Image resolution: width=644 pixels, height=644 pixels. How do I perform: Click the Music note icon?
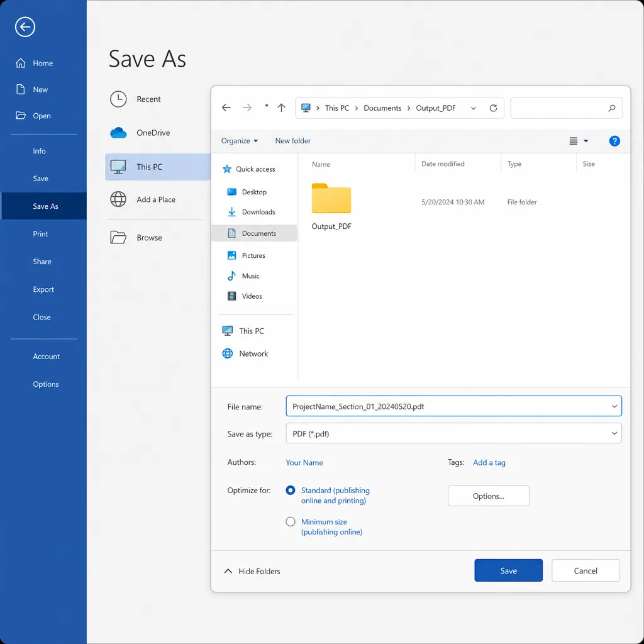[231, 275]
